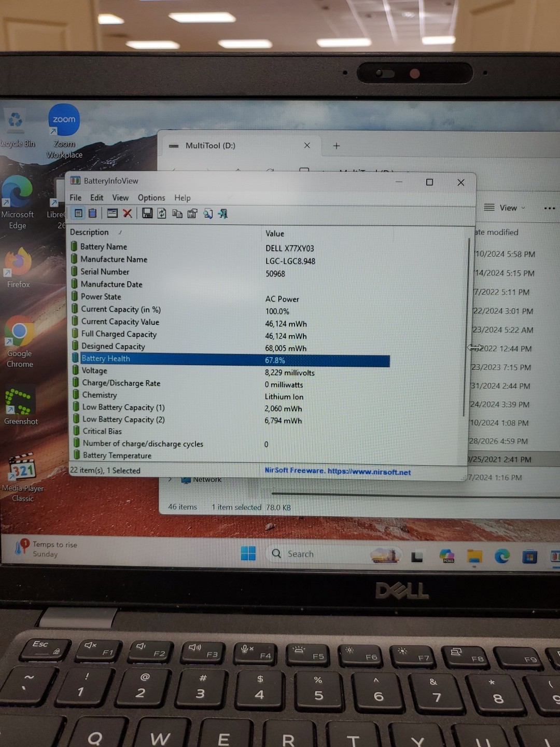Select the Number of charge/discharge cycles row
Viewport: 560px width, 747px height.
pyautogui.click(x=231, y=444)
